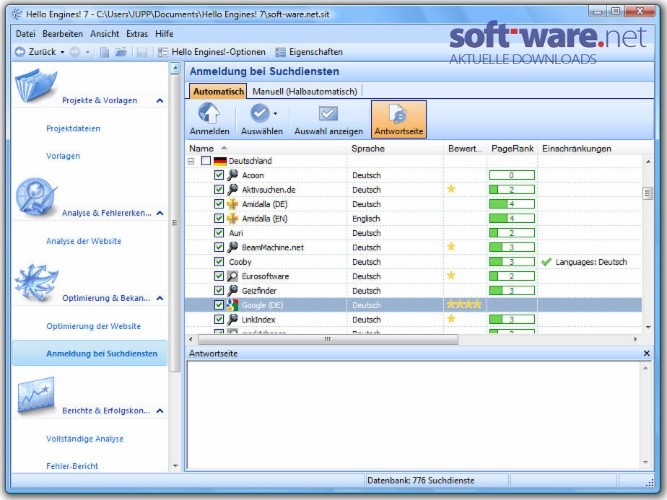Click the open folder toolbar icon
Screen dimensions: 667x500
[x=121, y=52]
